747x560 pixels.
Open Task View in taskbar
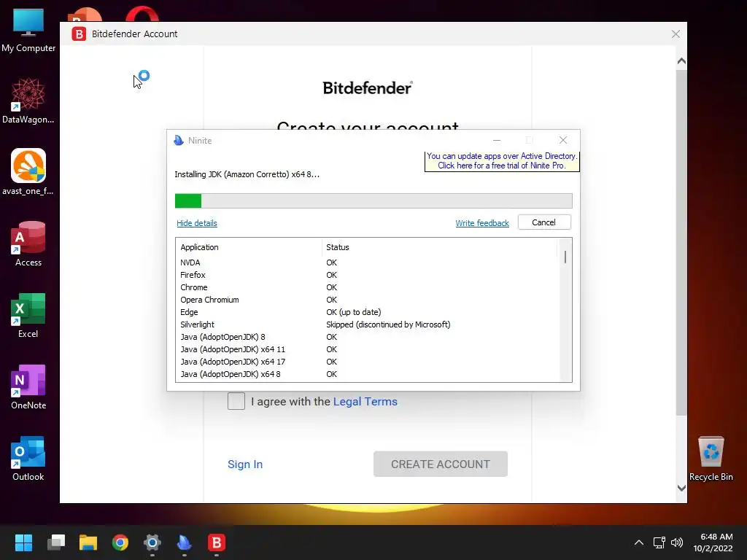click(55, 542)
